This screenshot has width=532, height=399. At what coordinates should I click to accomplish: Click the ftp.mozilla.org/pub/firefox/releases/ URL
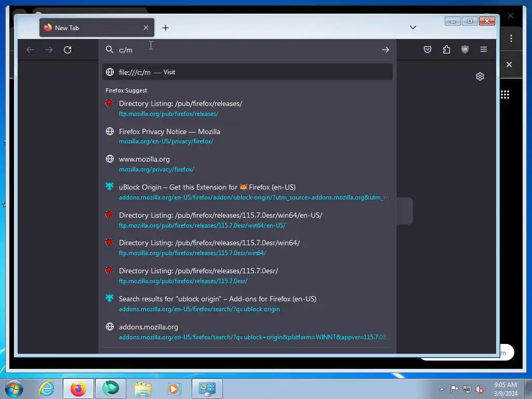tap(169, 114)
